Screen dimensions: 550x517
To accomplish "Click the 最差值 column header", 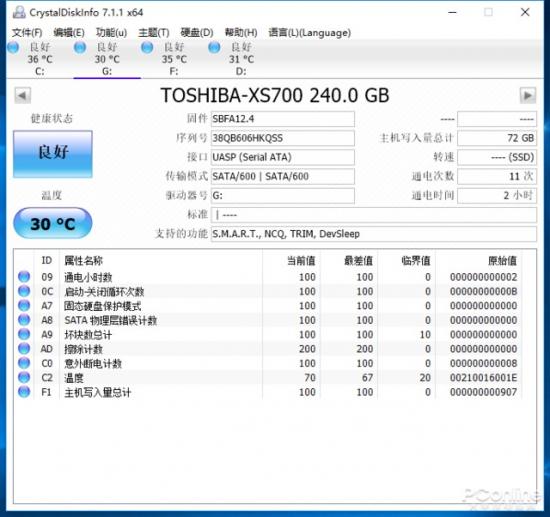I will [358, 261].
